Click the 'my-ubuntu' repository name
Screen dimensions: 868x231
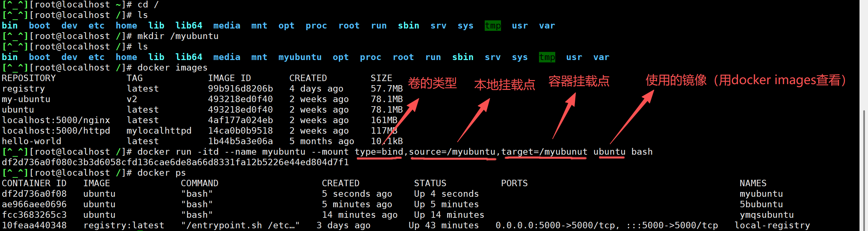[x=26, y=99]
